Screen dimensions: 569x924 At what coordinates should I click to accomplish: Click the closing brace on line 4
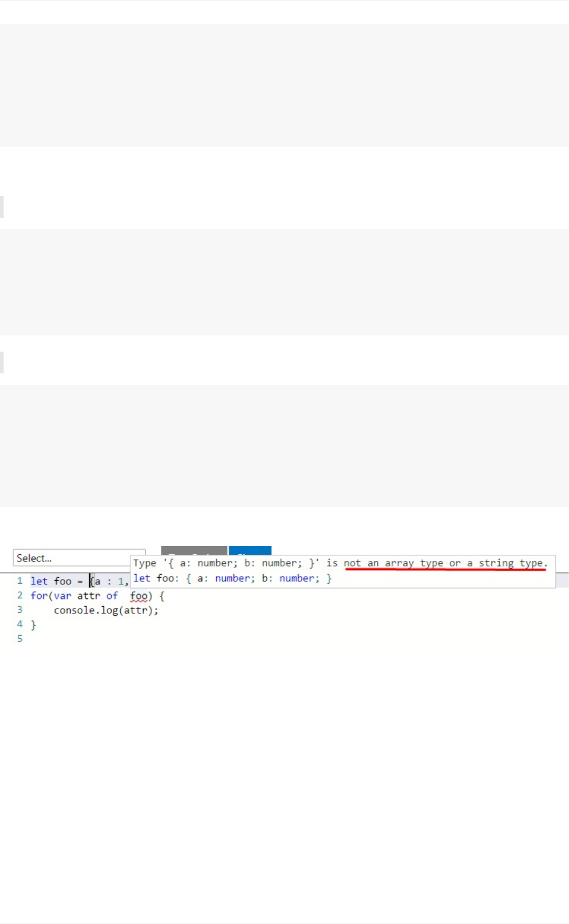click(x=33, y=625)
